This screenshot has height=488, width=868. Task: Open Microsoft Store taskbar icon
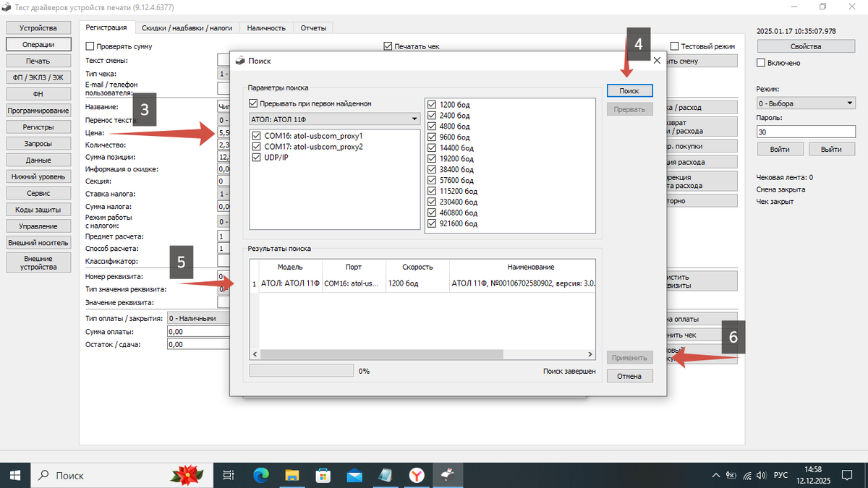click(x=323, y=475)
